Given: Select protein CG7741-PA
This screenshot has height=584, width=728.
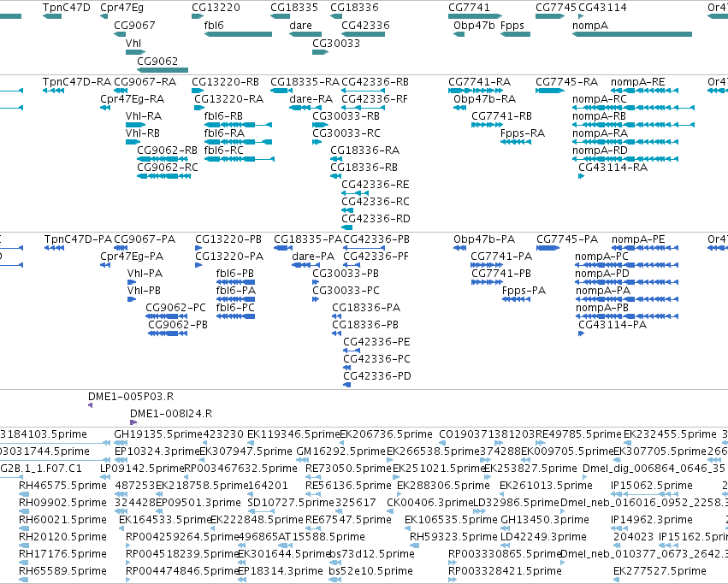Looking at the screenshot, I should pyautogui.click(x=501, y=257).
